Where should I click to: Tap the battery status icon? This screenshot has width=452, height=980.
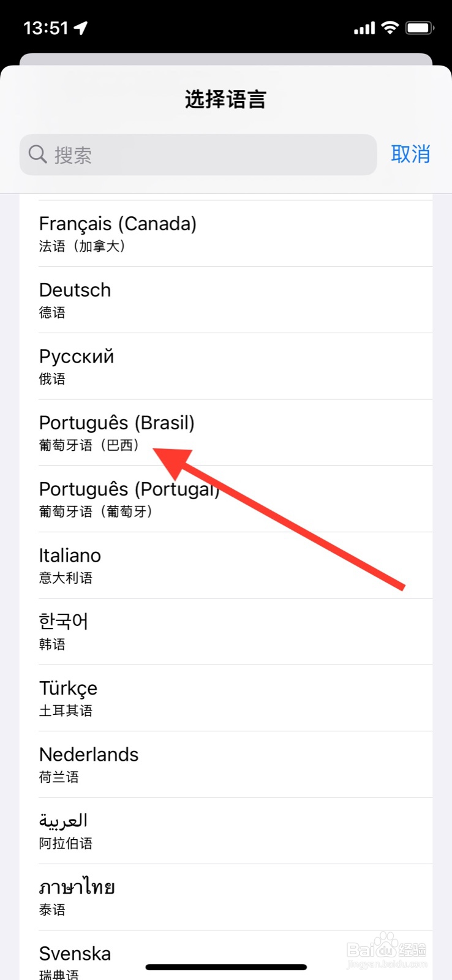(x=420, y=28)
